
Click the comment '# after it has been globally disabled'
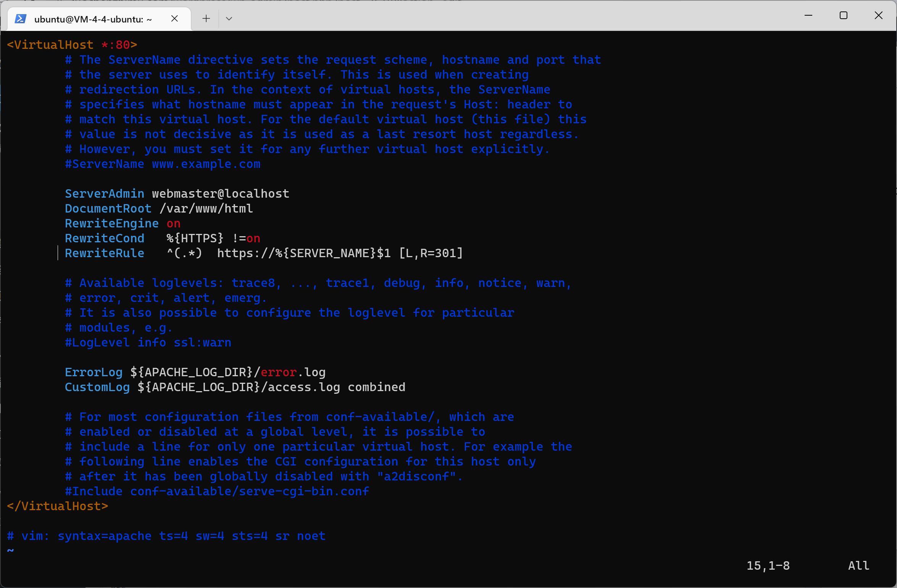[264, 477]
